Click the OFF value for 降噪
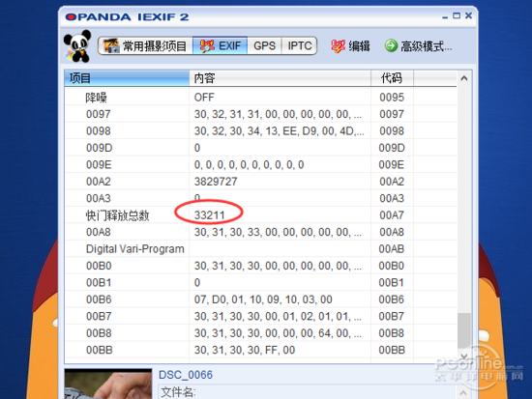The height and width of the screenshot is (399, 532). coord(204,98)
